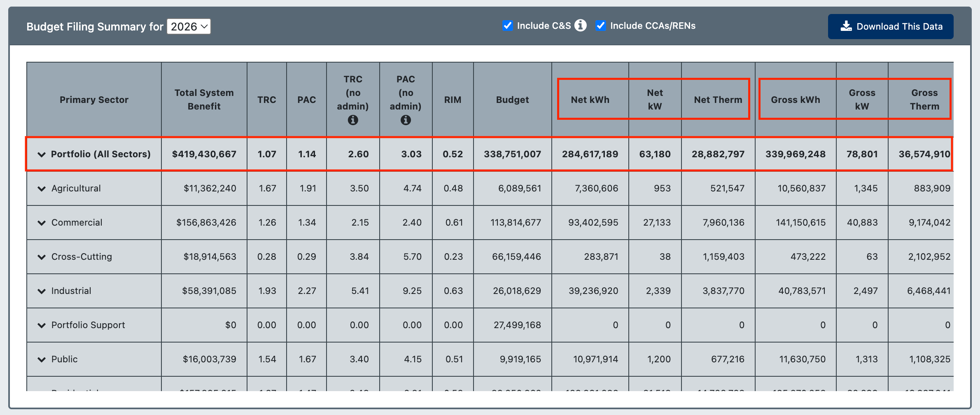
Task: Click the Net kW column header
Action: 655,100
